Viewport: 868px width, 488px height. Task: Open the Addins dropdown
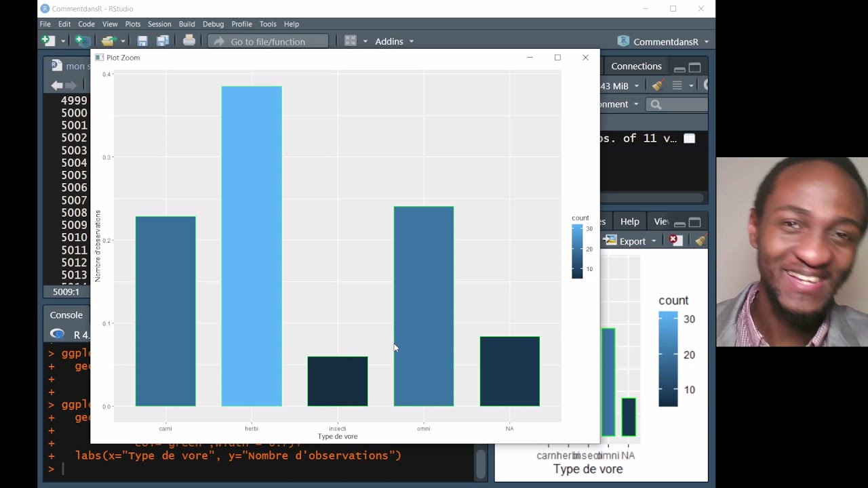[394, 41]
